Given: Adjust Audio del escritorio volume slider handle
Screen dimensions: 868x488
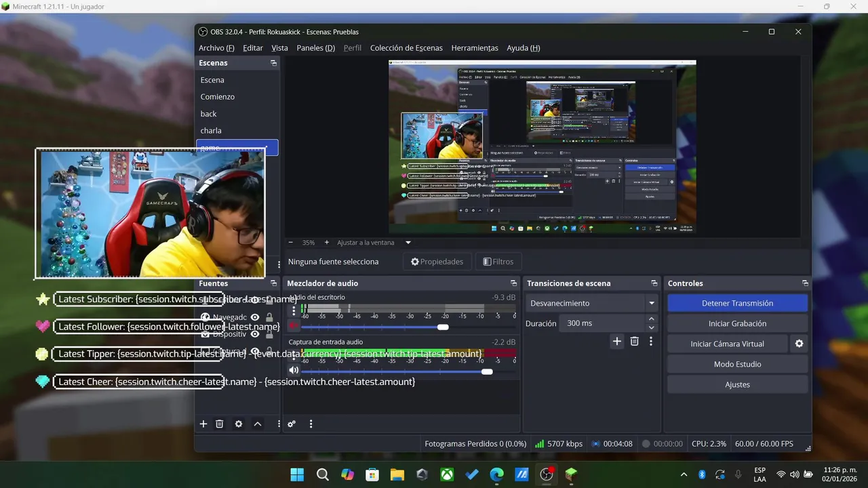Looking at the screenshot, I should (443, 327).
